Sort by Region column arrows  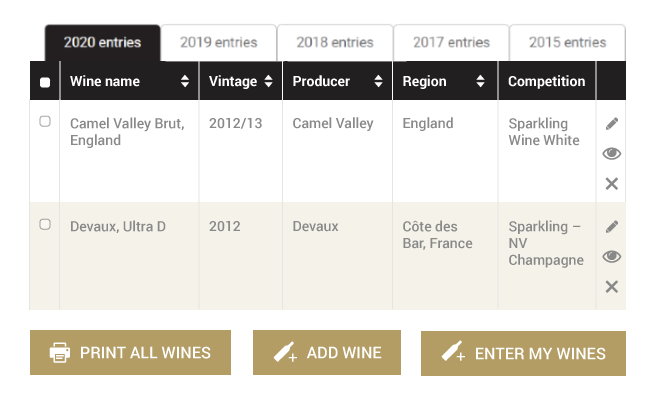click(x=481, y=82)
